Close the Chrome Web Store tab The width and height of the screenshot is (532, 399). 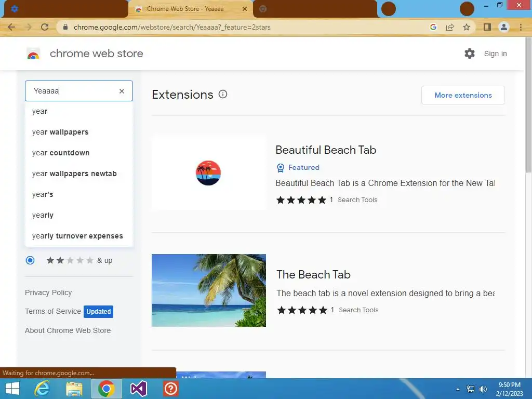pos(244,9)
